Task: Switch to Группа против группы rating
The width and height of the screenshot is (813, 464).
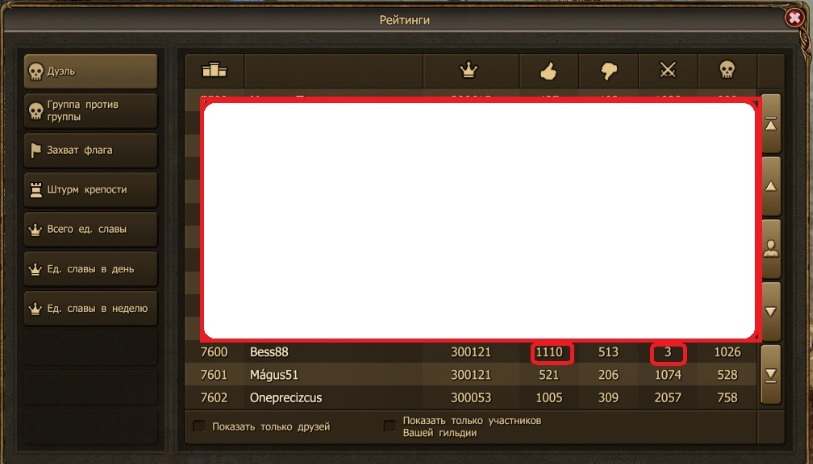Action: coord(90,110)
